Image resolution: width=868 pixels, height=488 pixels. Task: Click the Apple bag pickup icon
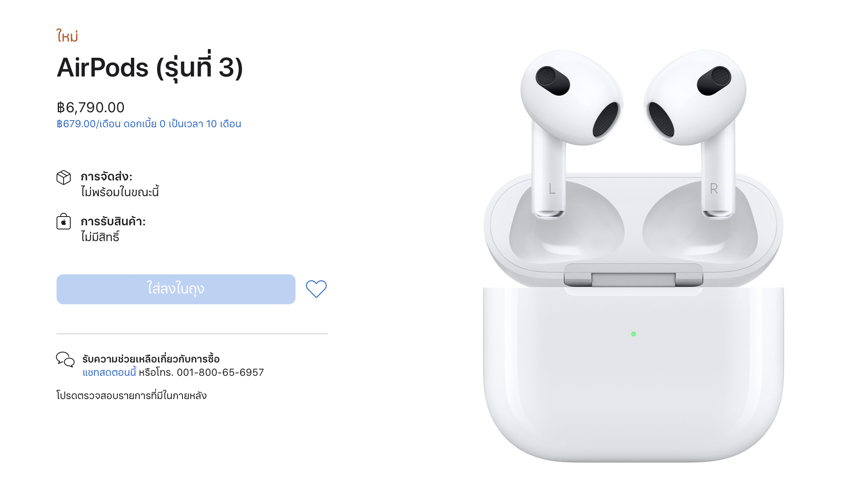pos(64,222)
